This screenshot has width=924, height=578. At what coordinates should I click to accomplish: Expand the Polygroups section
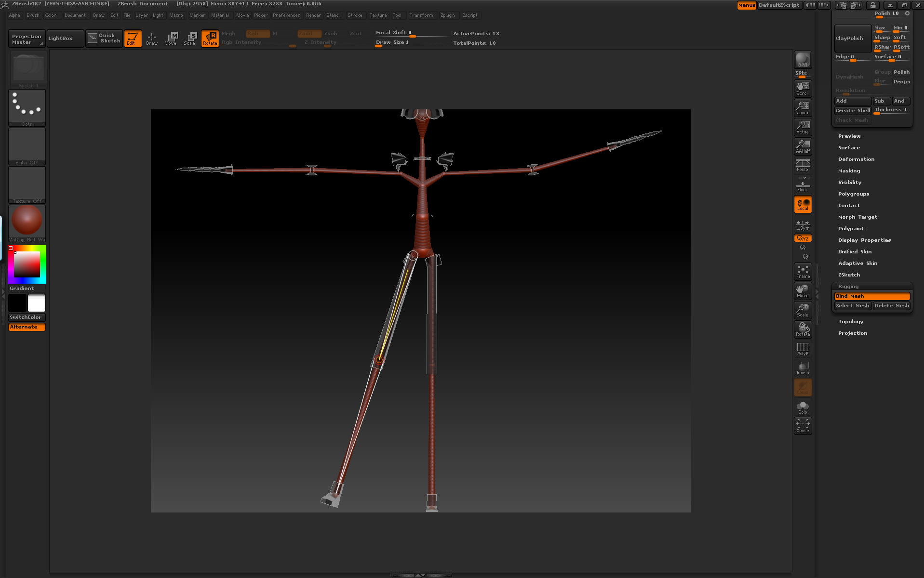coord(853,194)
